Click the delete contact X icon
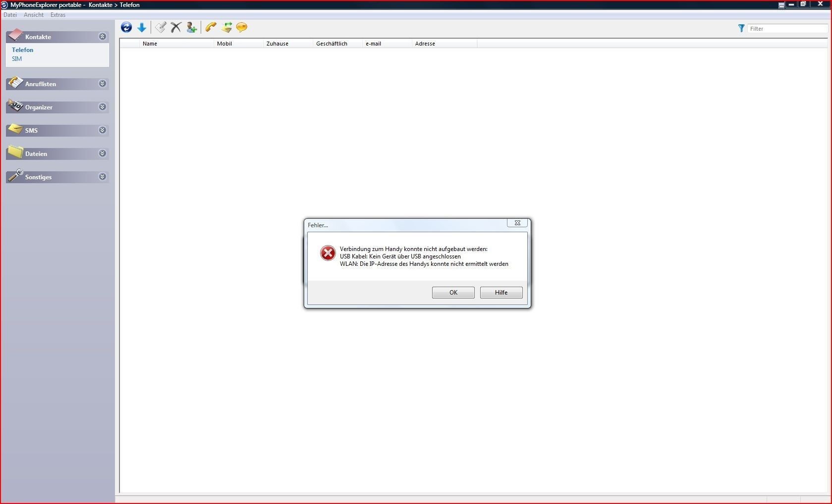 [176, 27]
